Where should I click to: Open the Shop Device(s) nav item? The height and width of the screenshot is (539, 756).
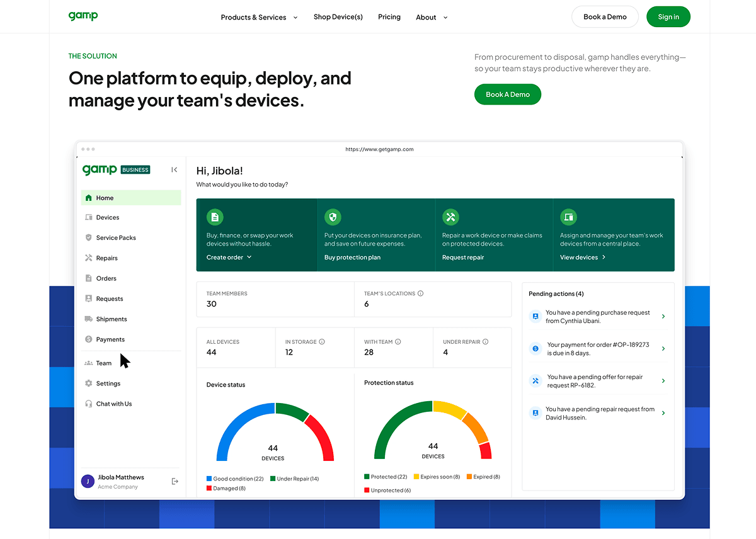click(x=338, y=17)
